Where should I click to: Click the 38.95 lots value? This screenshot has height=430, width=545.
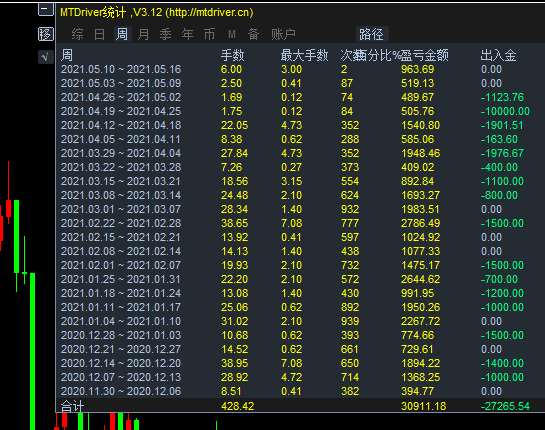(235, 363)
